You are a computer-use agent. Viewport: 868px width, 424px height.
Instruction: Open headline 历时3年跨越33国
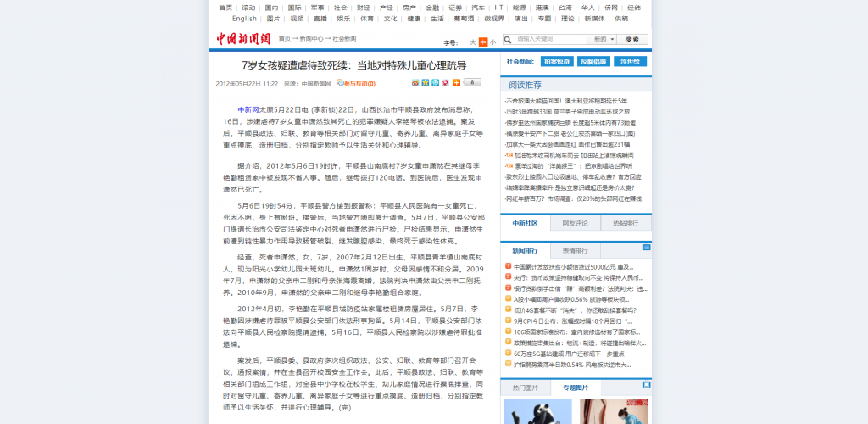tap(567, 111)
